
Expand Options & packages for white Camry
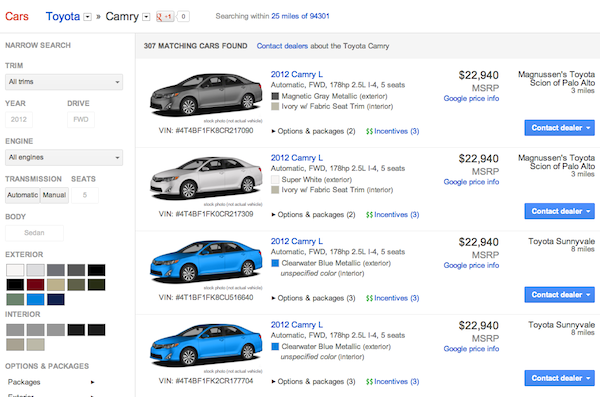pyautogui.click(x=313, y=215)
